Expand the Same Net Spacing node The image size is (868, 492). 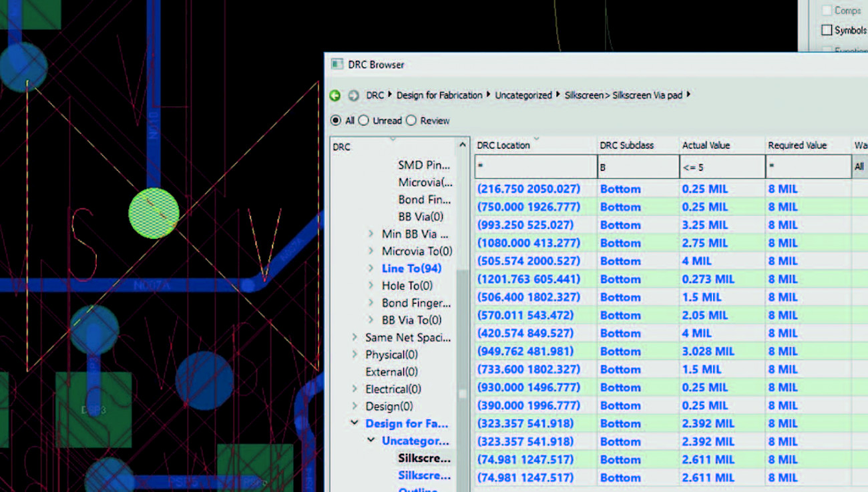355,338
